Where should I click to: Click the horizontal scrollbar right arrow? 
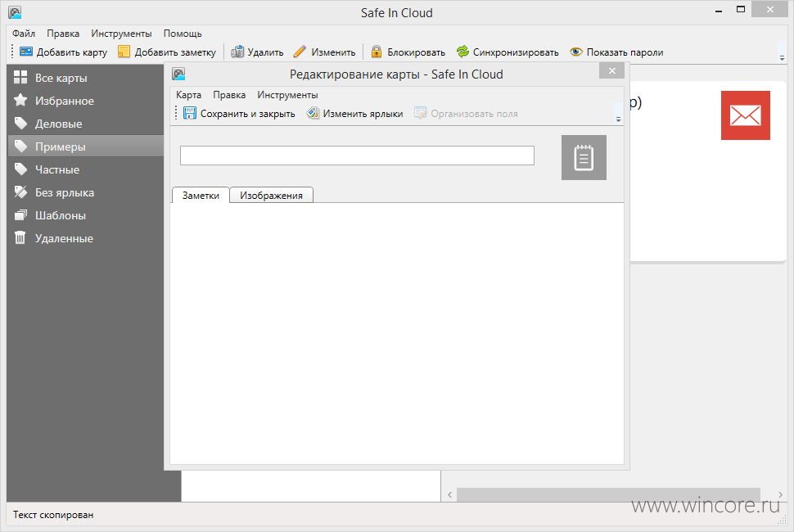click(780, 494)
